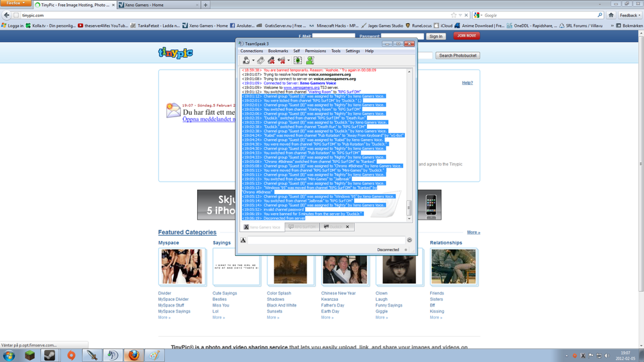
Task: Open the Bookmarks menu in TeamSpeak
Action: pos(278,51)
